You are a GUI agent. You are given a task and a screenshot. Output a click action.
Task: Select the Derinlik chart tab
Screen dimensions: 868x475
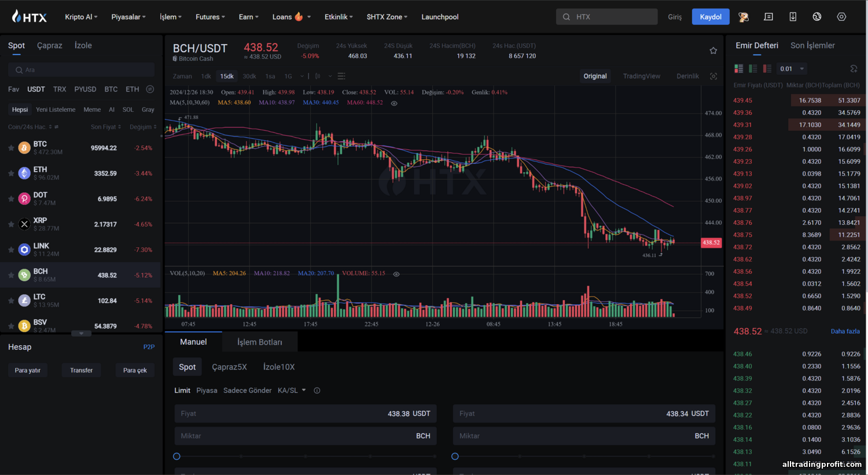click(x=687, y=76)
